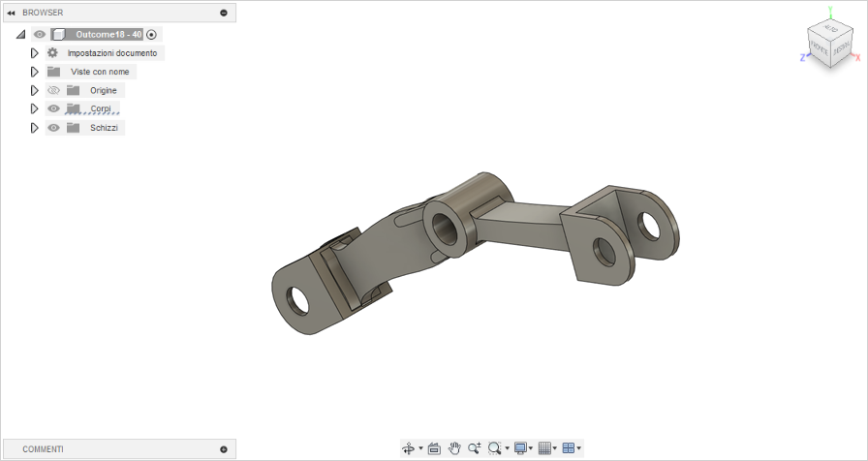Expand the Viste con nome node
The image size is (868, 461).
tap(34, 72)
